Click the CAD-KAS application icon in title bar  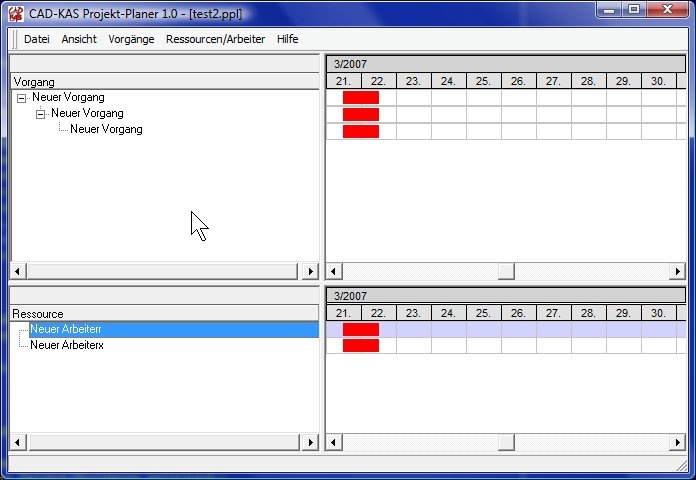[16, 13]
